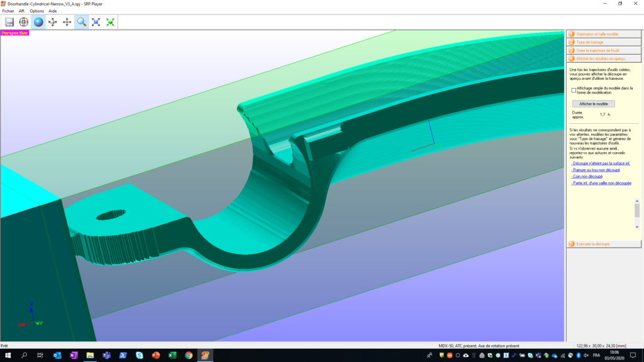Click the Save (disk) toolbar icon

[9, 22]
